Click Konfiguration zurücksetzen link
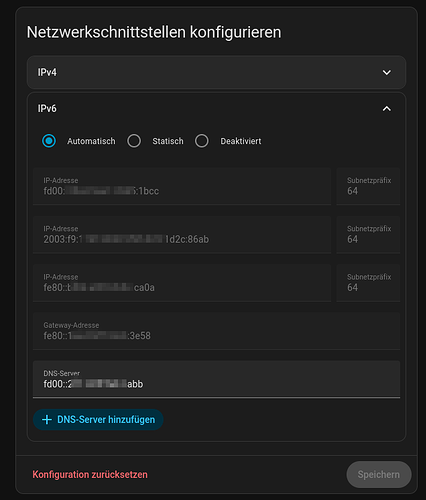The image size is (426, 500). pos(90,474)
